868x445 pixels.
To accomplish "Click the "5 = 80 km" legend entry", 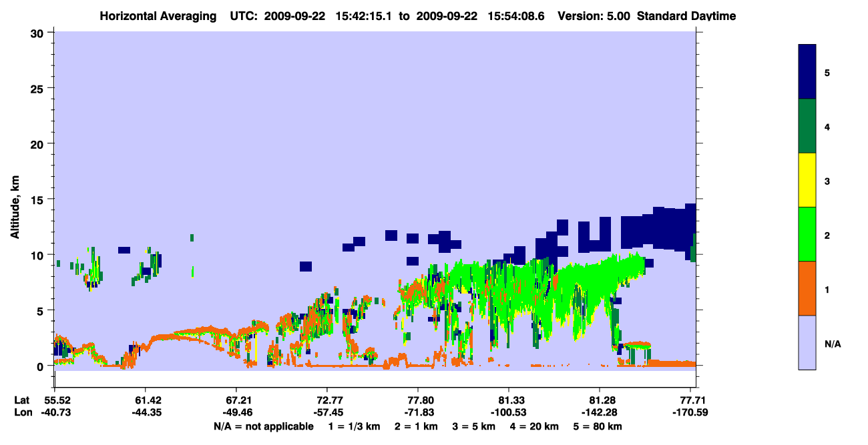I will click(598, 426).
